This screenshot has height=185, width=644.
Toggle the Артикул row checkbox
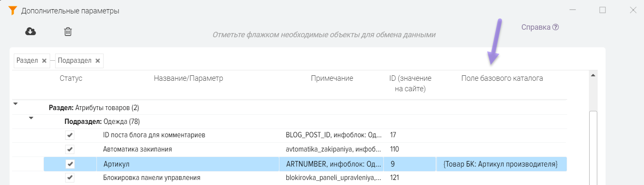click(70, 164)
